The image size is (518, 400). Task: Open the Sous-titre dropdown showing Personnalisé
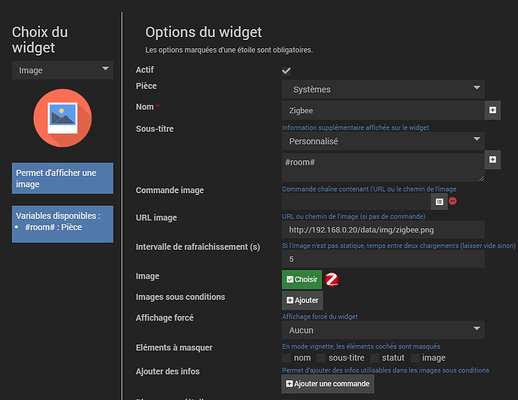(x=383, y=141)
